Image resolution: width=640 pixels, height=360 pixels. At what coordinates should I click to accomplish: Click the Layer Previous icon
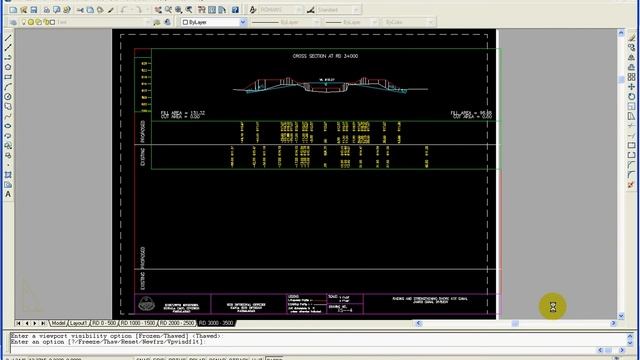[x=167, y=22]
